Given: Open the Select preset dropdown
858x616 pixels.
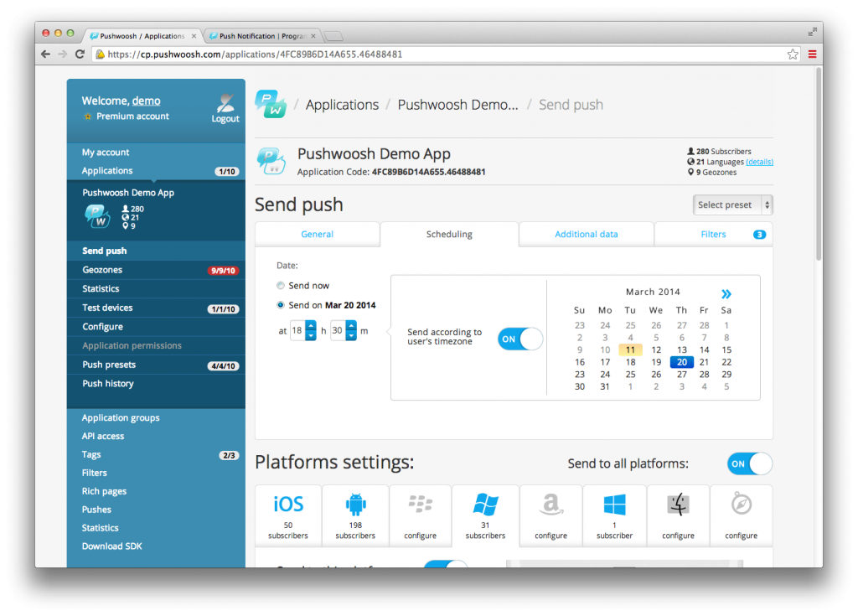Looking at the screenshot, I should tap(732, 204).
